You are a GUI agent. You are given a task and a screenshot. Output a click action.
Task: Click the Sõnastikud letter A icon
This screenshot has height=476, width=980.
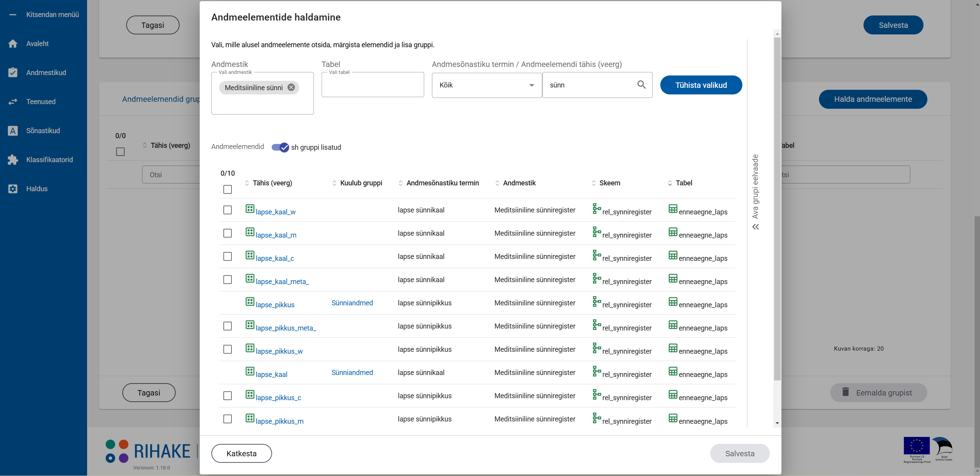[x=13, y=131]
